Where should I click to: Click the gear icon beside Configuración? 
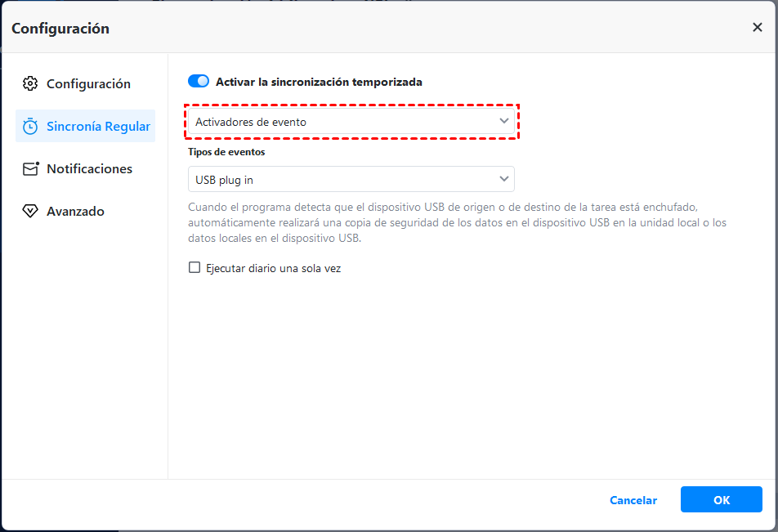tap(30, 83)
